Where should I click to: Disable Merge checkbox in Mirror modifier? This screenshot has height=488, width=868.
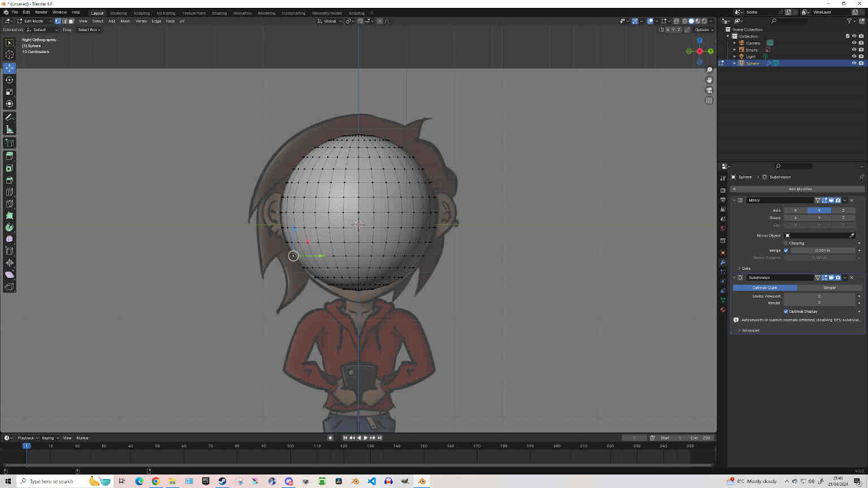point(785,250)
